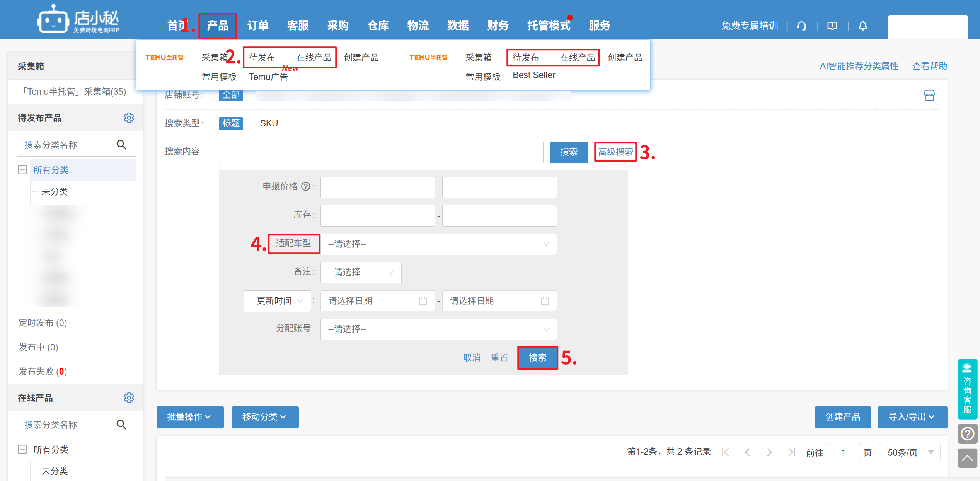Open the 适配车型 dropdown
Screen dimensions: 980x481
click(438, 244)
